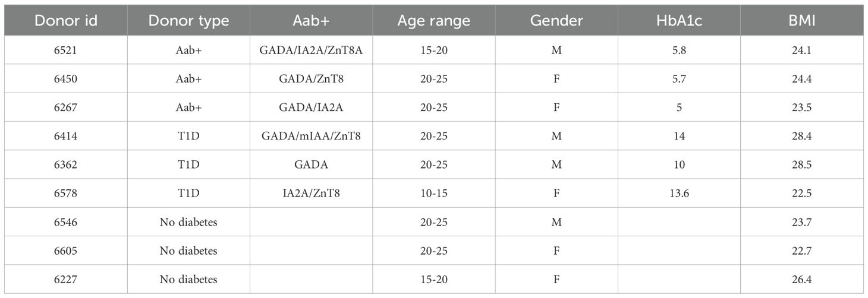
Task: Click the BMI value 28.5
Action: 802,164
